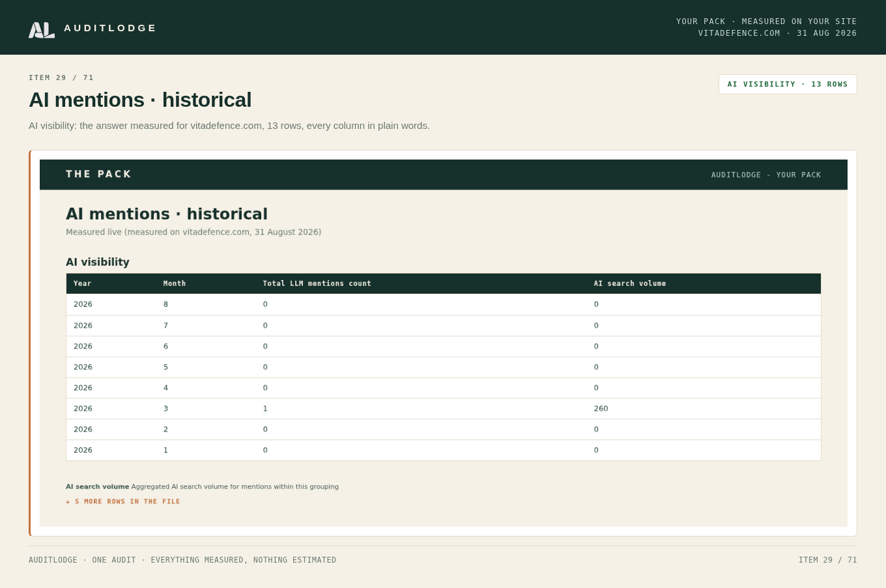Click the footer tagline EVERYTHING MEASURED, NOTHING ESTIMATED

(244, 560)
